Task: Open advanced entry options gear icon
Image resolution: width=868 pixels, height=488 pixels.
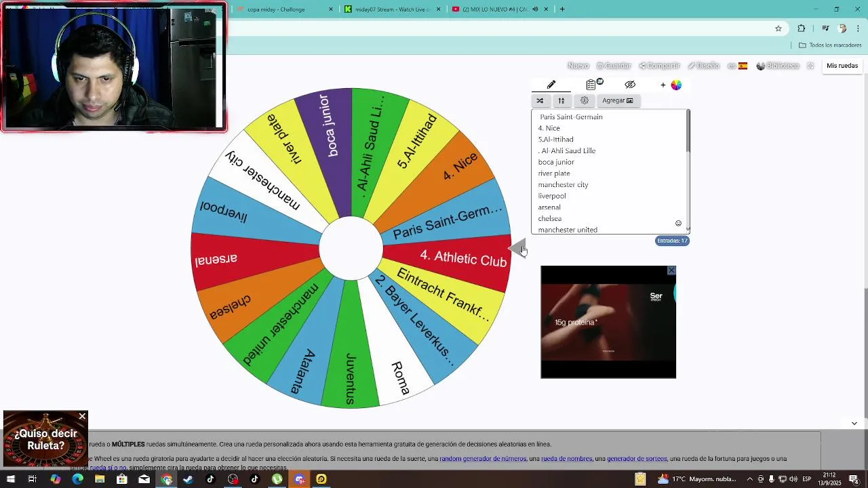Action: pos(585,100)
